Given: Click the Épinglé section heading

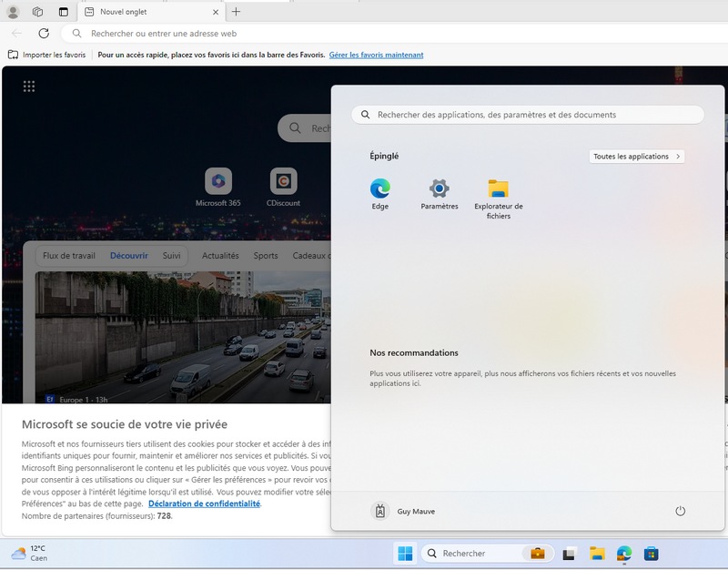Looking at the screenshot, I should click(x=384, y=156).
